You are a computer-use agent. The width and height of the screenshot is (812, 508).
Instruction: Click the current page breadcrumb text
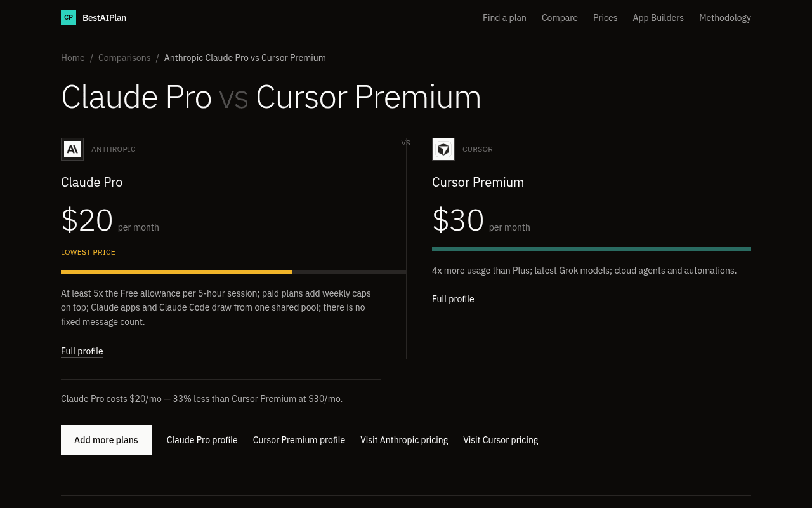coord(245,58)
